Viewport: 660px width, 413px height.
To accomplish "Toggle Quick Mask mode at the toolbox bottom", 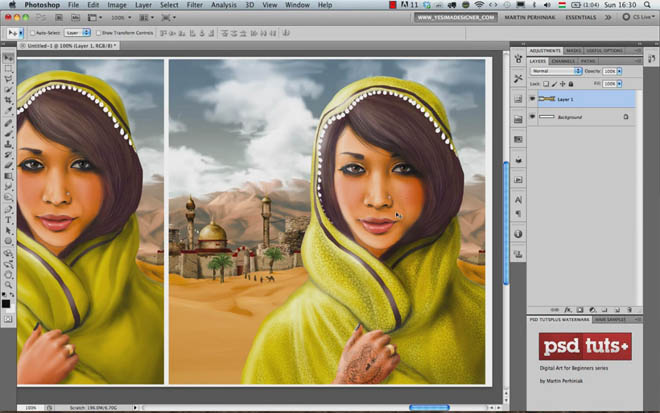I will (x=8, y=319).
